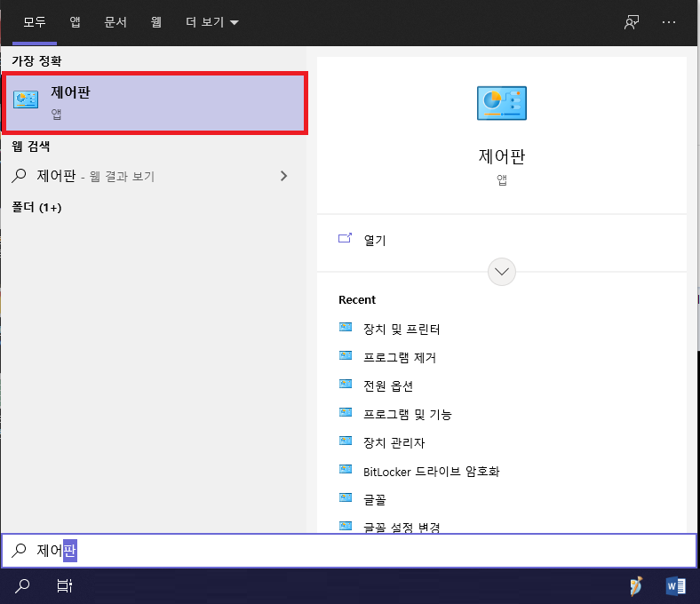The image size is (700, 604).
Task: Click the magnifier icon in web search row
Action: 19,176
